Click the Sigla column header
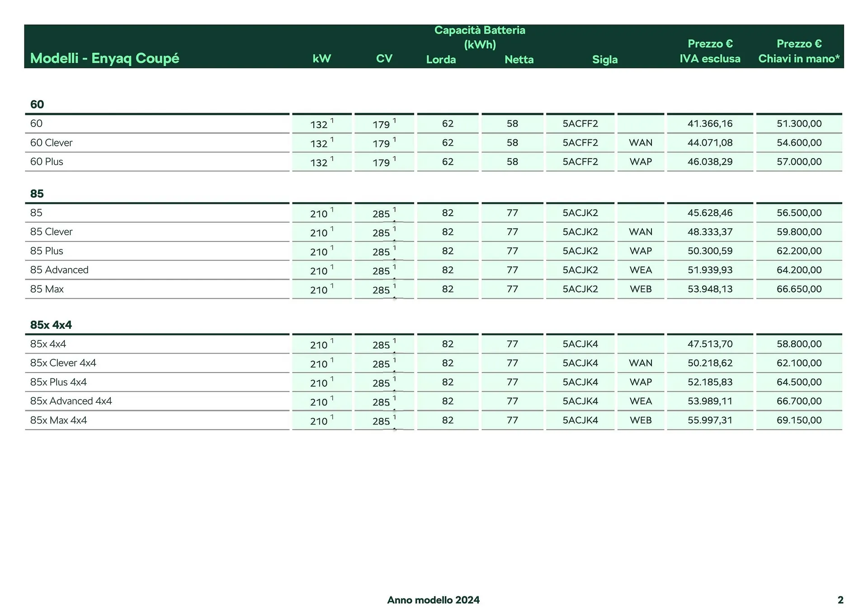The height and width of the screenshot is (614, 868). (x=604, y=60)
